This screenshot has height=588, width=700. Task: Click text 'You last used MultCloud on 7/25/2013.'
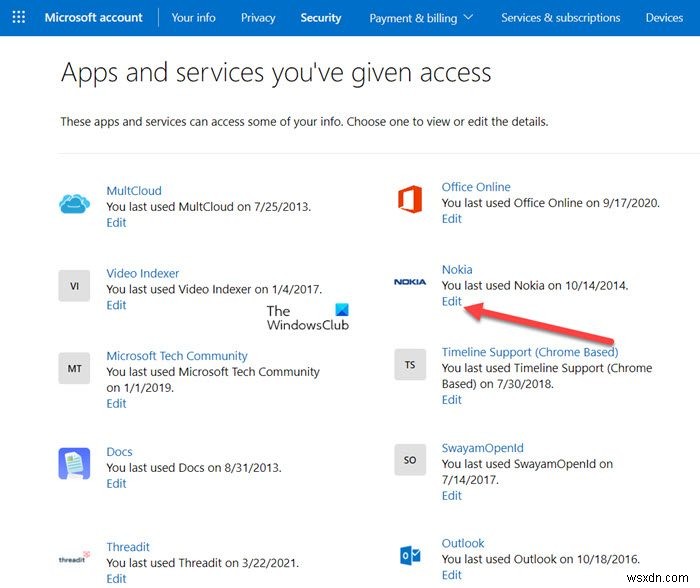coord(208,207)
